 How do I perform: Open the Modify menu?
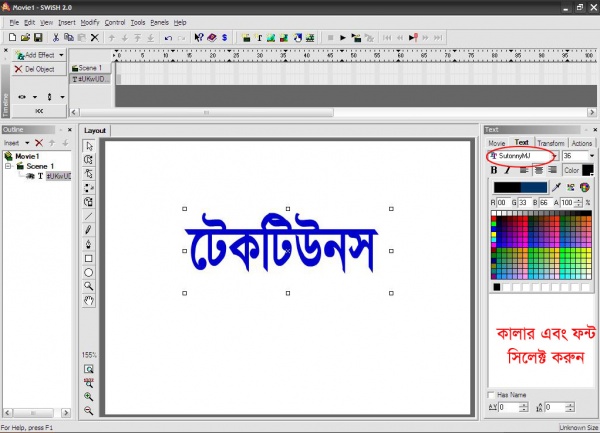coord(90,23)
